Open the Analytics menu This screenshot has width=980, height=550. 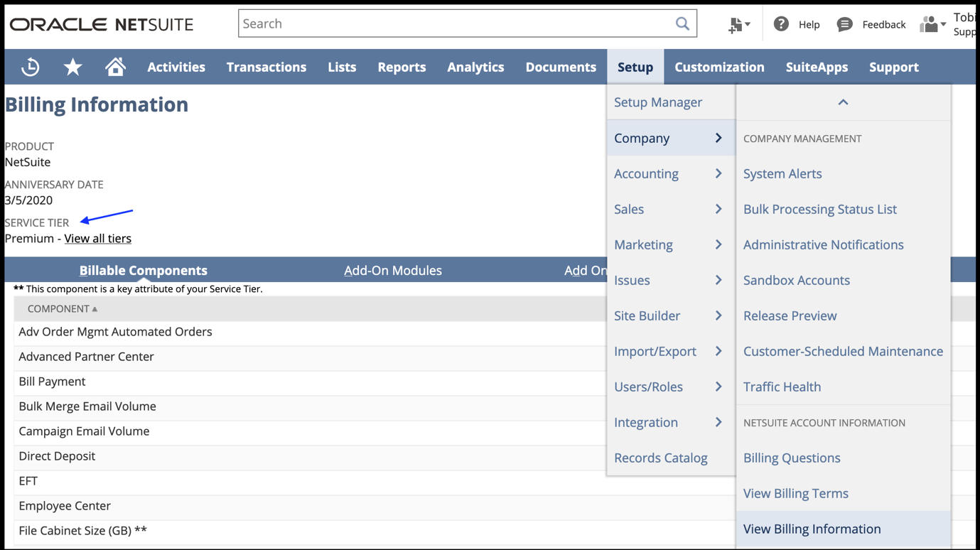click(x=475, y=67)
